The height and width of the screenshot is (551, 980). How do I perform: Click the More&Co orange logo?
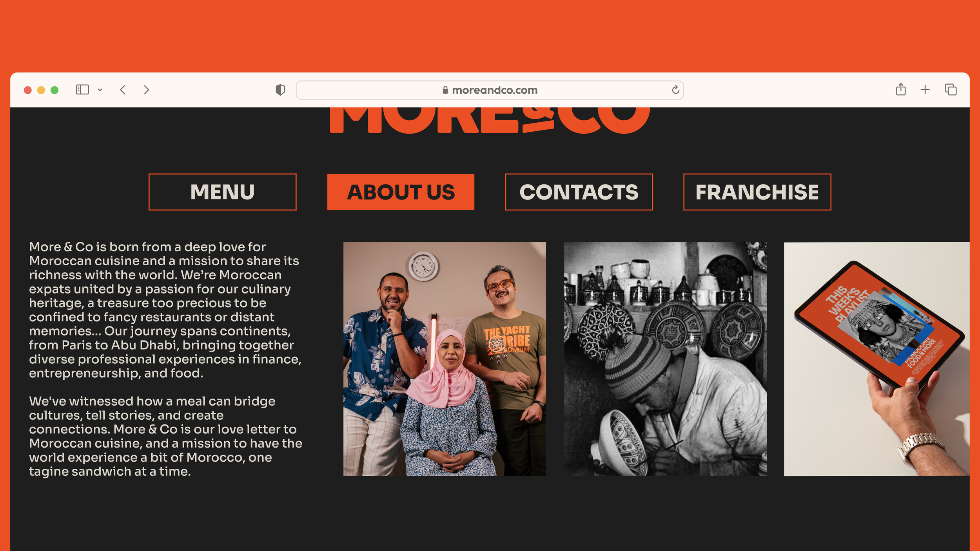[x=490, y=120]
